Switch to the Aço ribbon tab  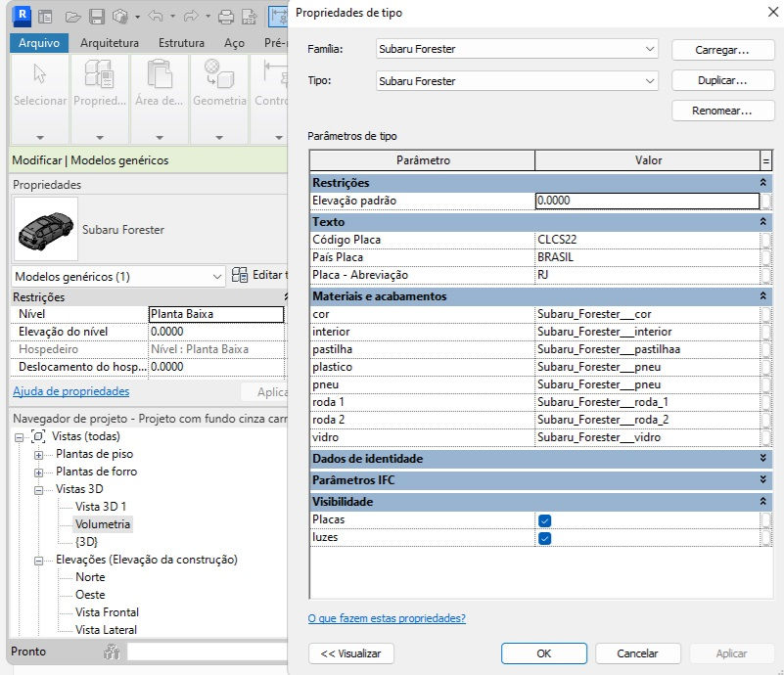pos(234,43)
